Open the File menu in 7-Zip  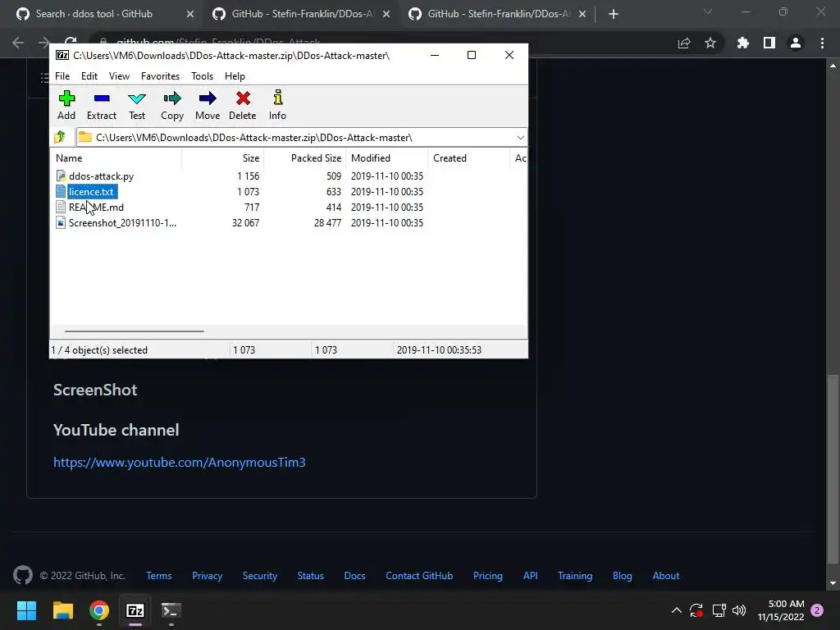pos(62,76)
